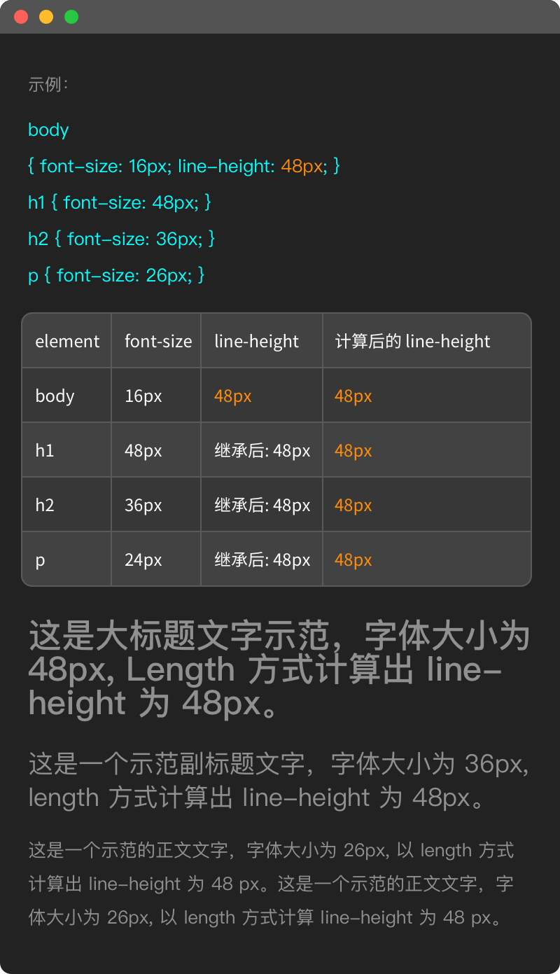The width and height of the screenshot is (560, 974).
Task: Click the red close window button
Action: pyautogui.click(x=21, y=17)
